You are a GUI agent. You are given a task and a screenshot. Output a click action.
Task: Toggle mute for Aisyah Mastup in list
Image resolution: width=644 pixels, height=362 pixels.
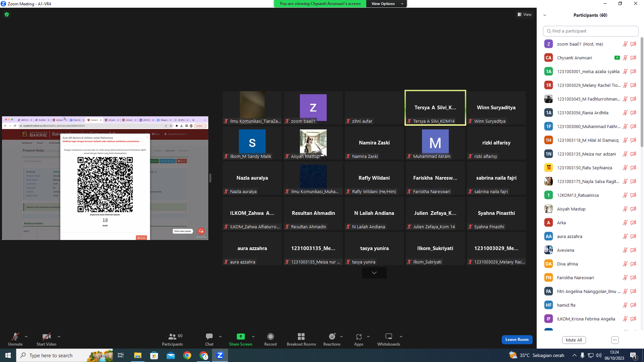coord(625,209)
